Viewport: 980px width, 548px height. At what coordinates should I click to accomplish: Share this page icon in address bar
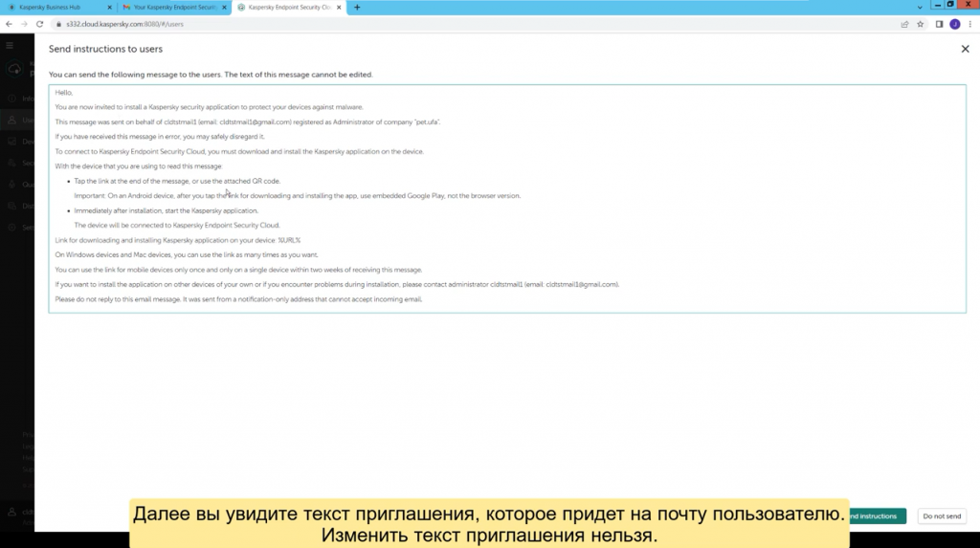pyautogui.click(x=904, y=24)
